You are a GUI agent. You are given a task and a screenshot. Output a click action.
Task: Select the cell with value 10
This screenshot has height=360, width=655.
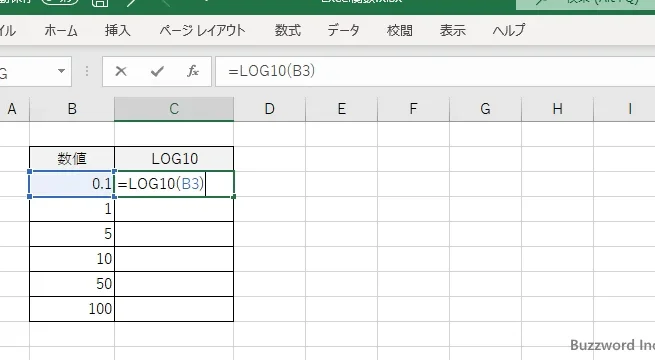[72, 259]
